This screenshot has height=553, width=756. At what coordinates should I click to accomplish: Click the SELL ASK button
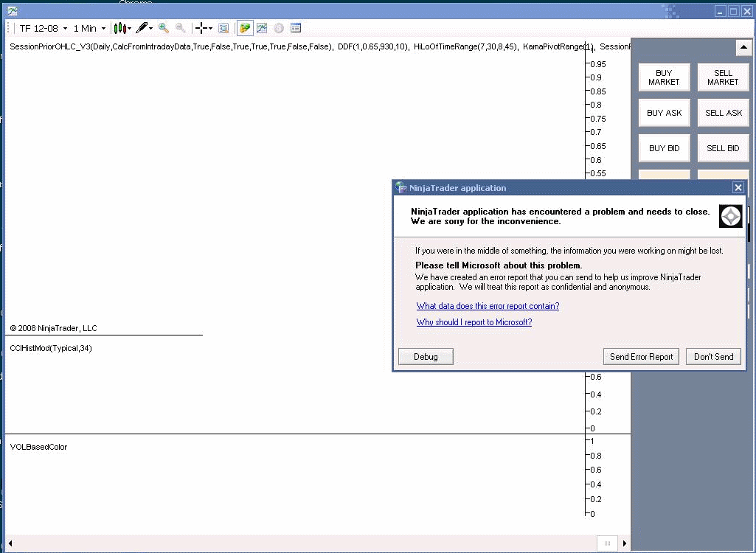pyautogui.click(x=723, y=113)
